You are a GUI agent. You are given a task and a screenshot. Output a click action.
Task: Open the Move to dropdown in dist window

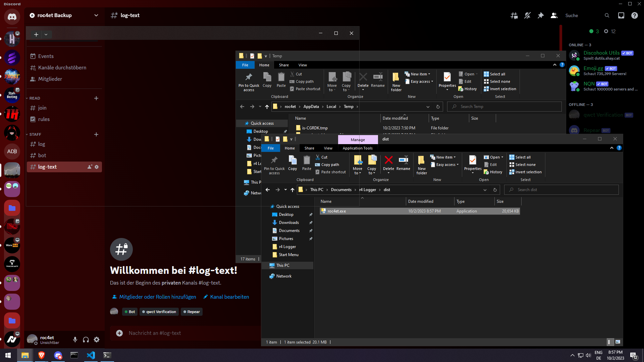358,171
